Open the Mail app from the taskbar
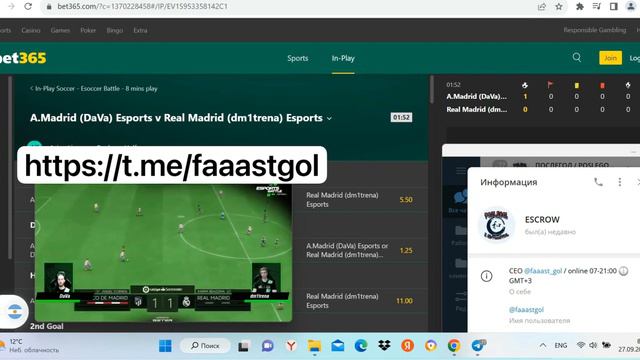Image resolution: width=640 pixels, height=360 pixels. pyautogui.click(x=338, y=346)
